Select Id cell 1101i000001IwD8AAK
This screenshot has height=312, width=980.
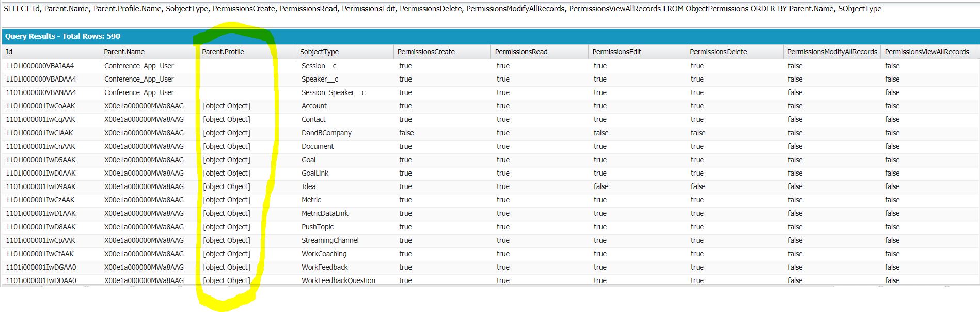[40, 227]
